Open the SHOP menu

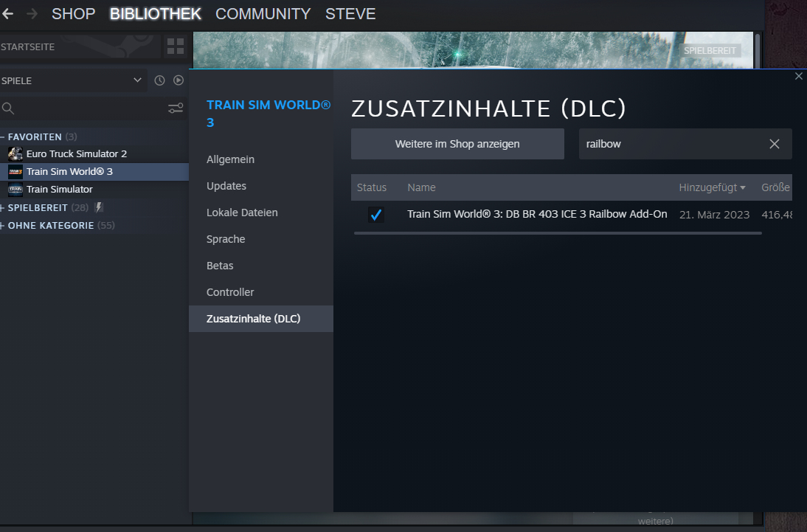[x=74, y=14]
